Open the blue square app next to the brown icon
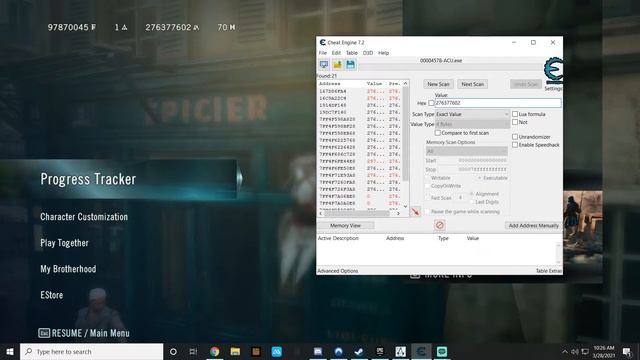 coord(277,351)
